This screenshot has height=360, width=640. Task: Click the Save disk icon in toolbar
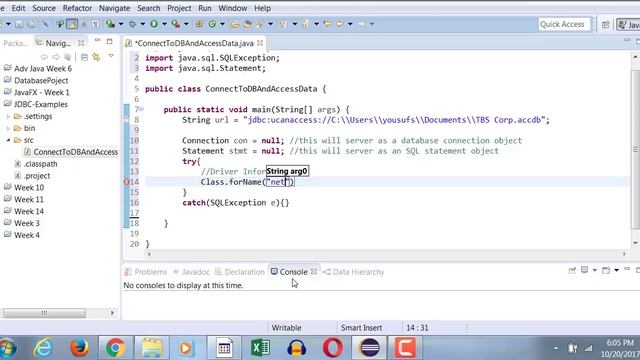(19, 24)
